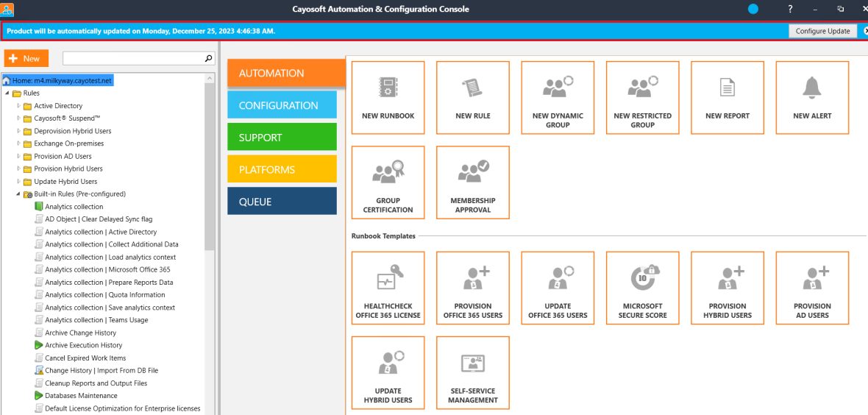Select Analytics collection | Microsoft Office 365
Screen dimensions: 868x415
pos(107,270)
